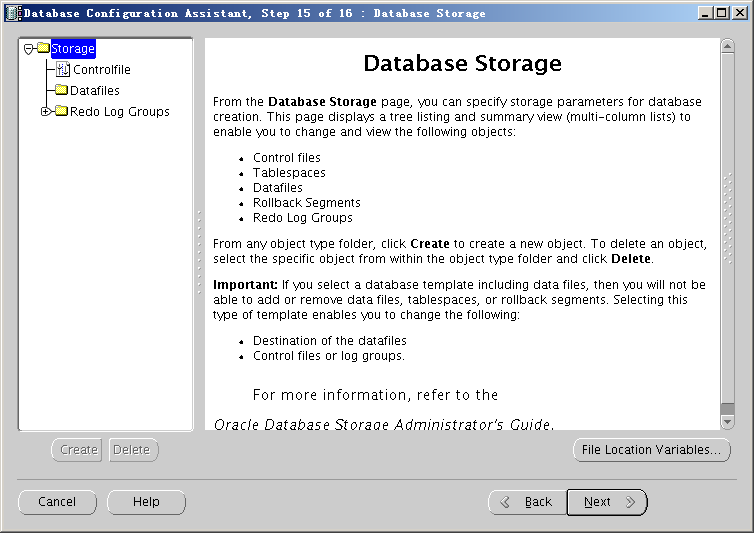Select the Controlfile tree entry label
Viewport: 754px width, 533px height.
tap(101, 70)
